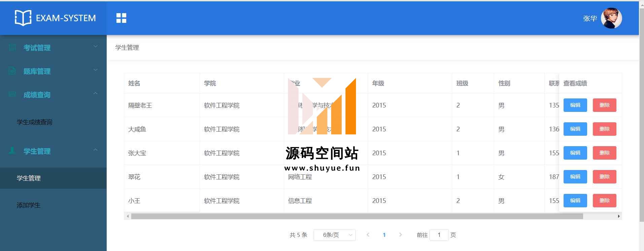This screenshot has height=251, width=644.
Task: Collapse the 成绩查询 submenu chevron
Action: pyautogui.click(x=96, y=93)
